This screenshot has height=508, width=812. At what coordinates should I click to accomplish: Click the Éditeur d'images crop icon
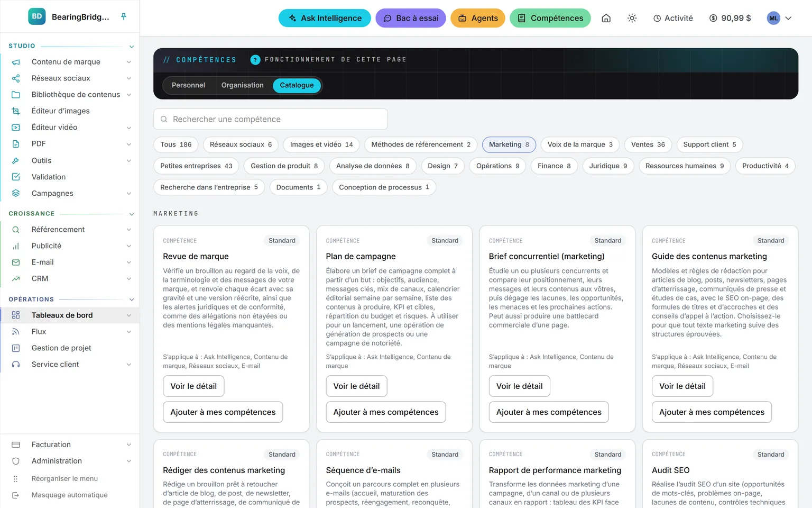coord(16,111)
